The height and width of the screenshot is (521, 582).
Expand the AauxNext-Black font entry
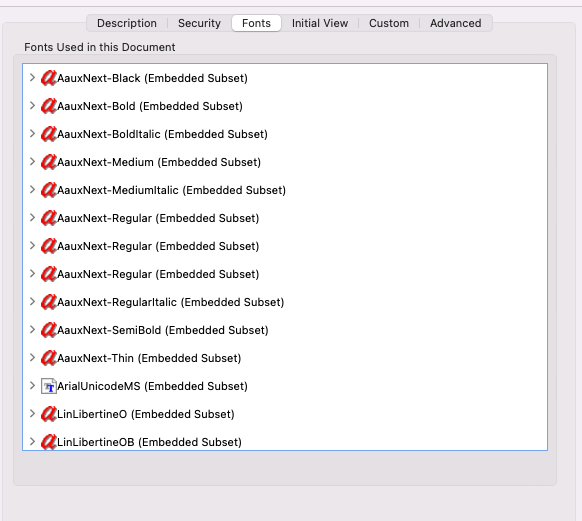(32, 78)
